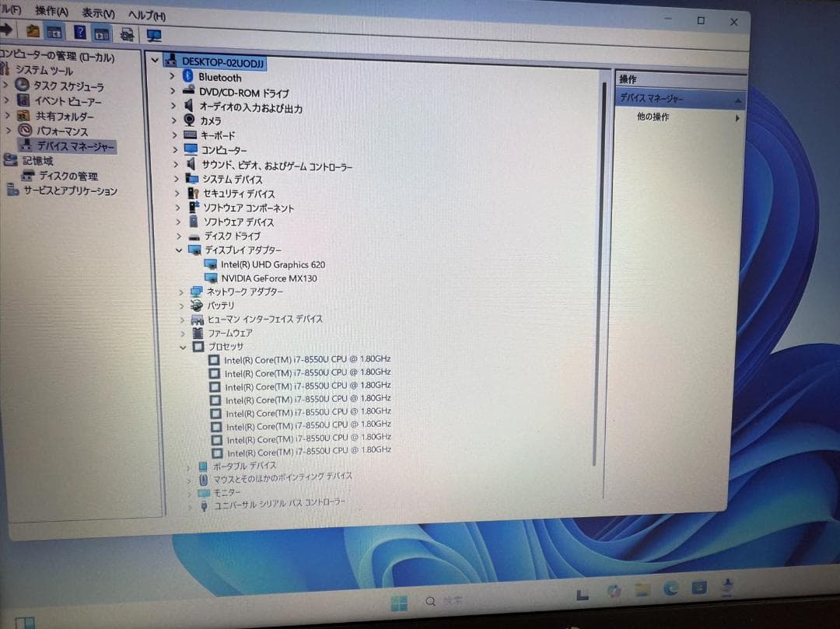Image resolution: width=840 pixels, height=629 pixels.
Task: Open the disk management computer icon
Action: (x=26, y=176)
